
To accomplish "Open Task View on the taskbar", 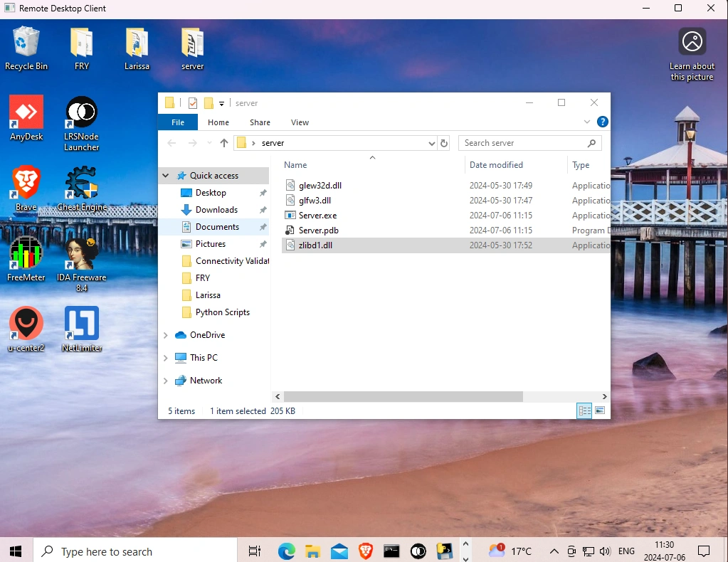I will pos(255,551).
